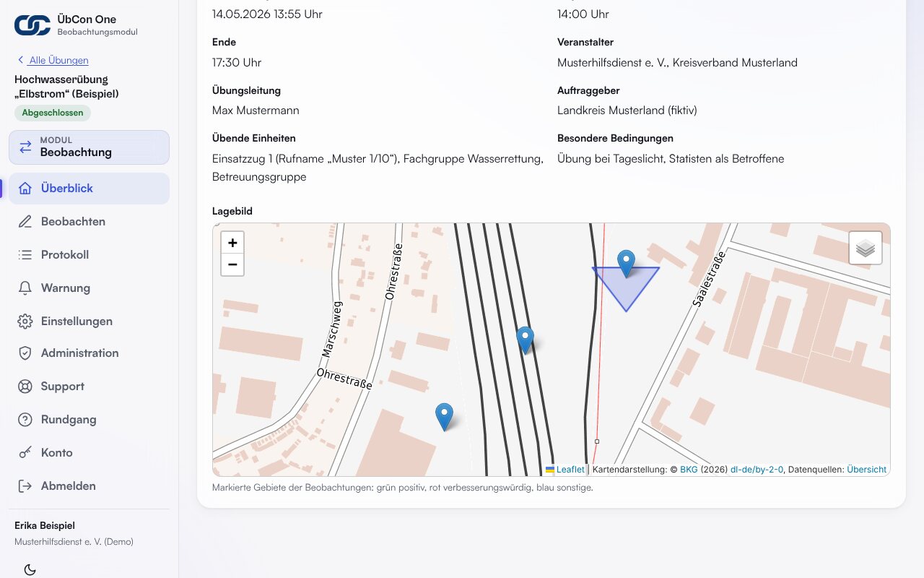924x578 pixels.
Task: Toggle dark mode moon icon
Action: tap(30, 570)
